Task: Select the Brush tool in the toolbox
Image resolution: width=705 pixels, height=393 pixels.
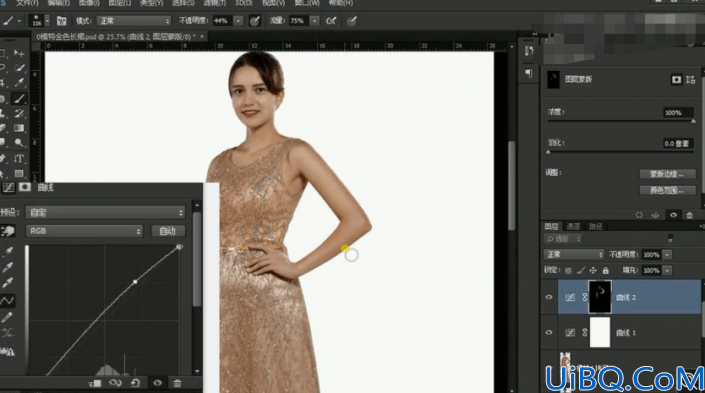Action: [x=19, y=98]
